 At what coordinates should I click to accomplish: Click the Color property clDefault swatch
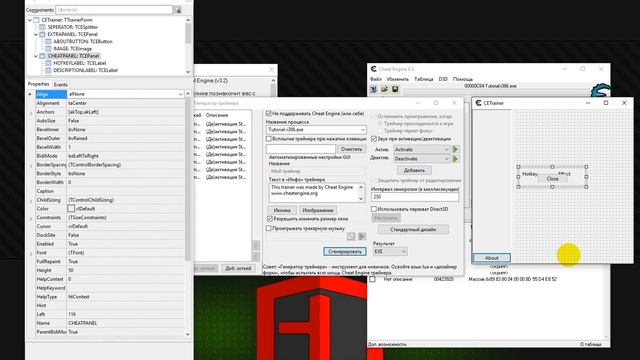coord(71,209)
